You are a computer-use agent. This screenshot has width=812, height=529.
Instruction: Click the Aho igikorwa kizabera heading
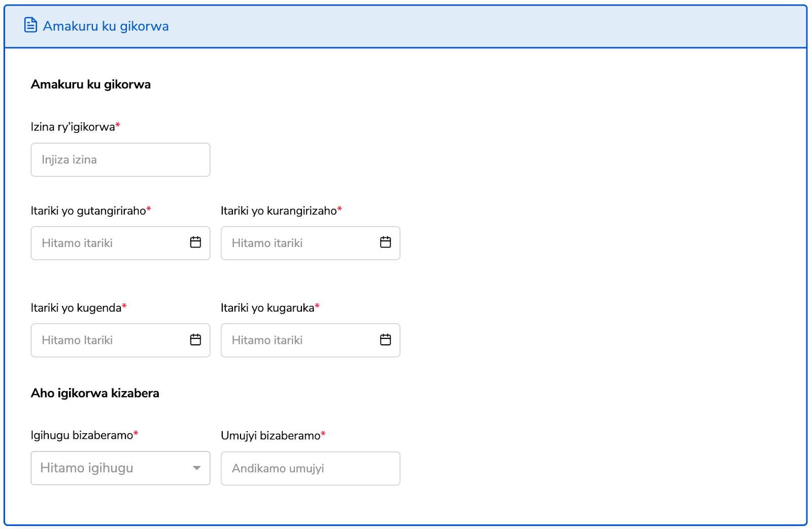(95, 393)
